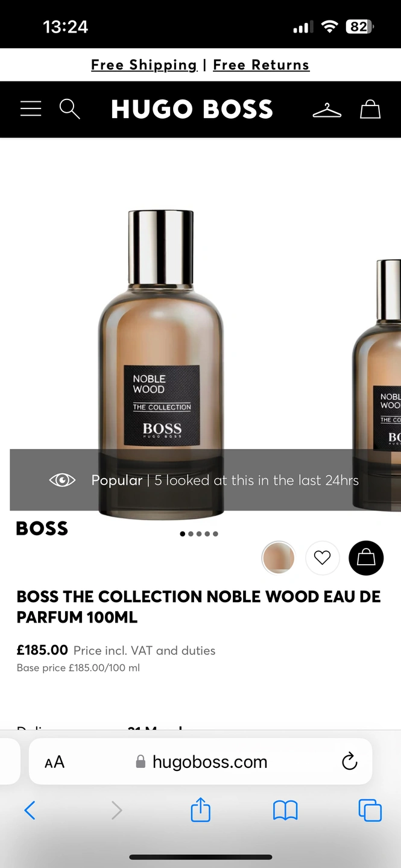Tap the hugoboss.com address field
The width and height of the screenshot is (401, 868).
[x=200, y=762]
